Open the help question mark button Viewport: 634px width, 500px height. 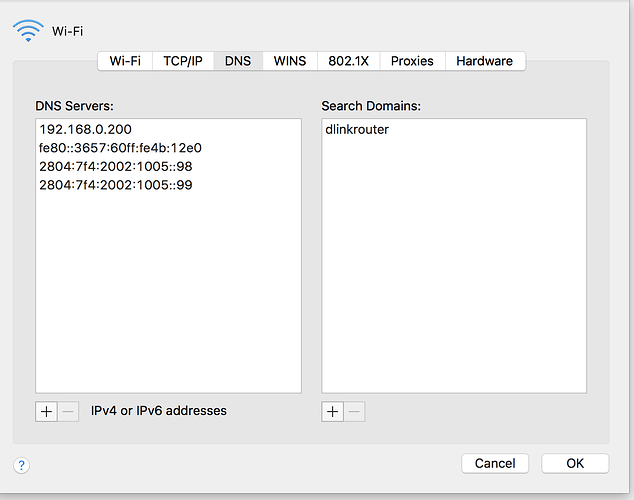point(21,465)
